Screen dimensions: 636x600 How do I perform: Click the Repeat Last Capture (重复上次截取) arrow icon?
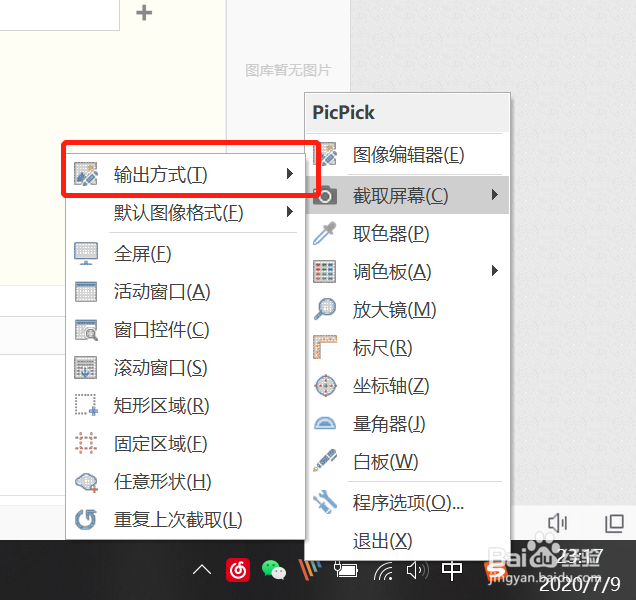(86, 519)
